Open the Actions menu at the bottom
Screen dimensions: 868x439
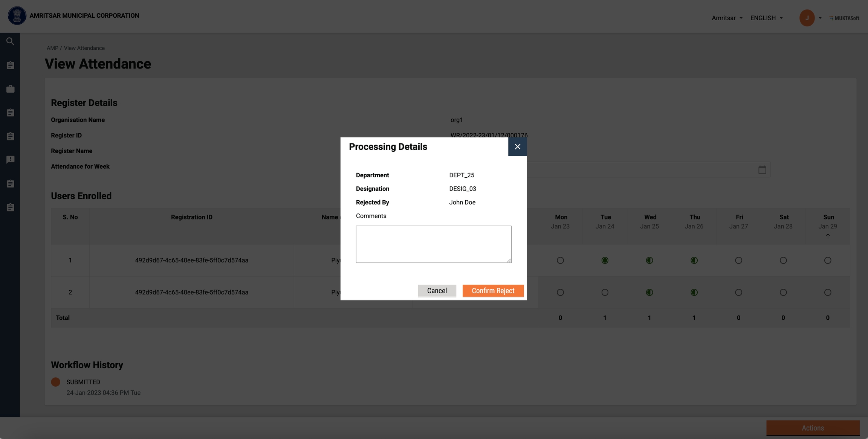(813, 428)
